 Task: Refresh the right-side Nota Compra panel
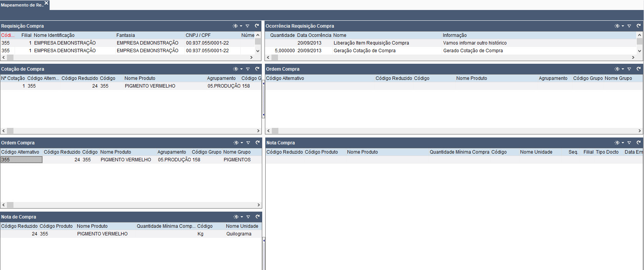(639, 142)
